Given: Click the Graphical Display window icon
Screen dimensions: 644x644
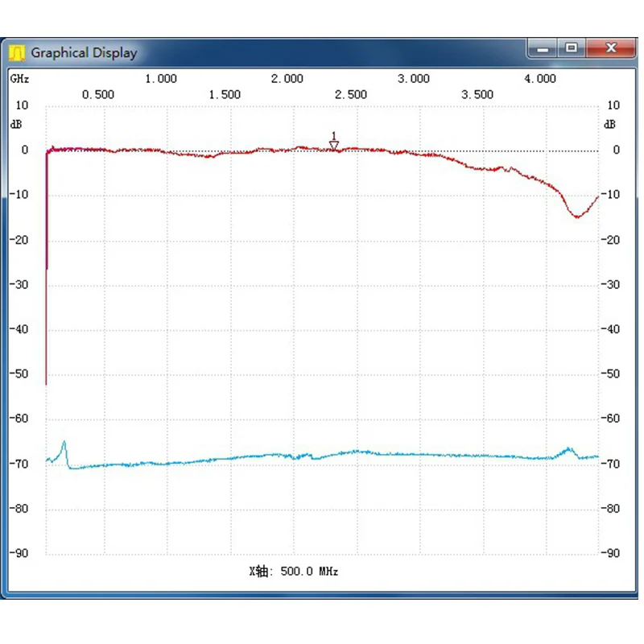Looking at the screenshot, I should [x=17, y=53].
